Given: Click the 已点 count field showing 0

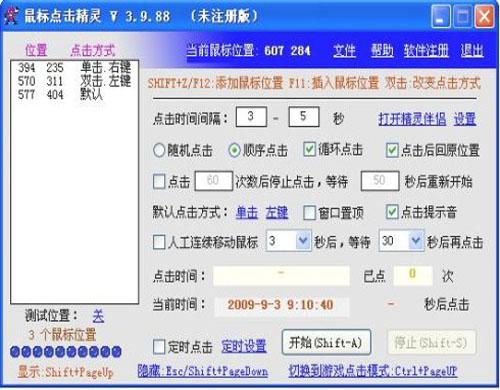Looking at the screenshot, I should (x=413, y=275).
